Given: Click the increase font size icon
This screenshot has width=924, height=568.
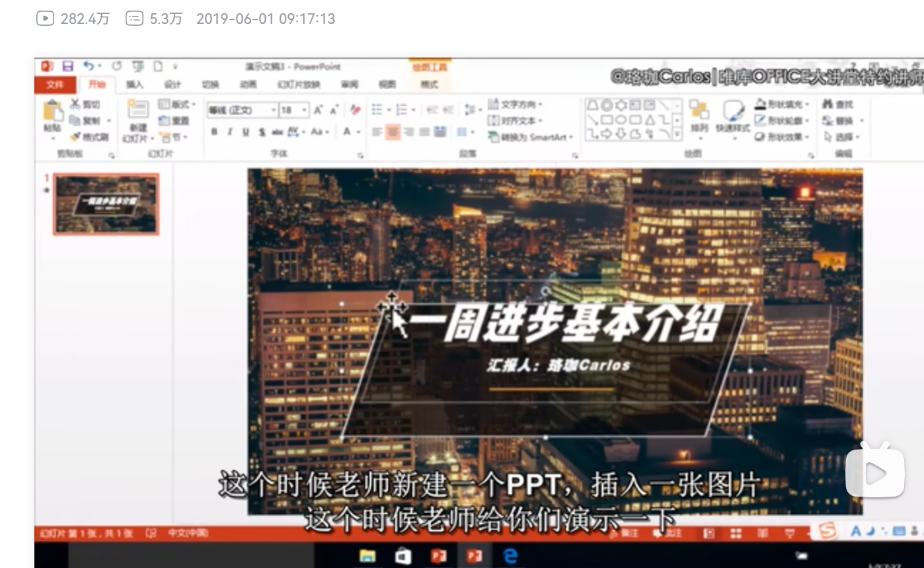Looking at the screenshot, I should click(319, 110).
